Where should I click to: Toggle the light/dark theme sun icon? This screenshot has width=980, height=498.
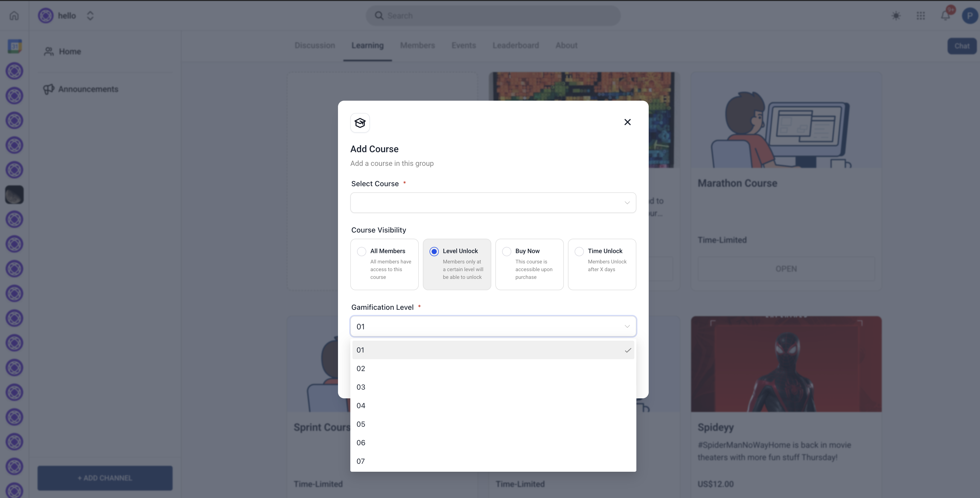(896, 16)
